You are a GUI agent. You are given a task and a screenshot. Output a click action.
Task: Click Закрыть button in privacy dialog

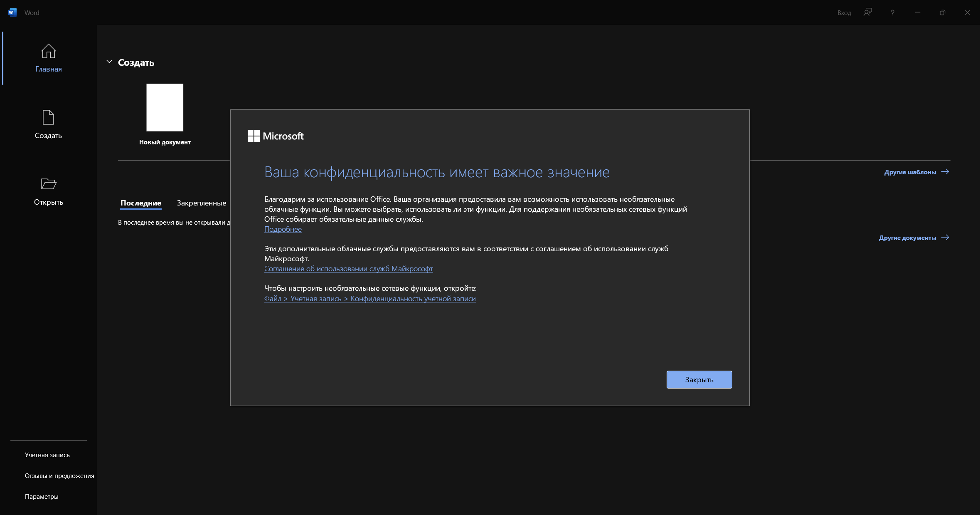(x=699, y=380)
